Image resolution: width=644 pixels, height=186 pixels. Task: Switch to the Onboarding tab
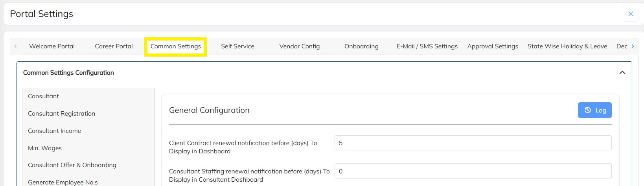pos(361,46)
